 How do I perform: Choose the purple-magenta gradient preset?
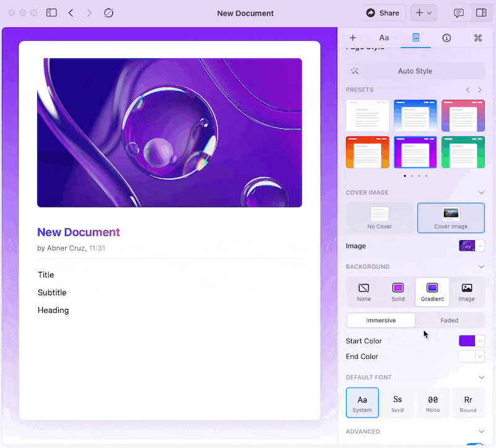(x=415, y=152)
